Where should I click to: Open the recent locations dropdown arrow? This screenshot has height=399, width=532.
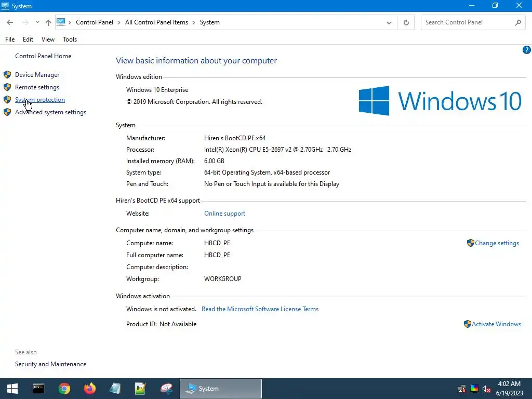click(x=37, y=22)
